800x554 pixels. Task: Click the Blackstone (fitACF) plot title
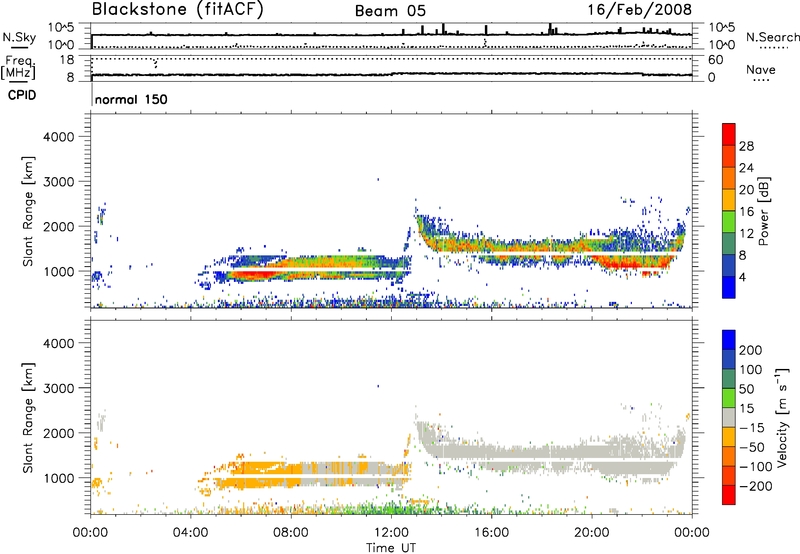point(178,9)
